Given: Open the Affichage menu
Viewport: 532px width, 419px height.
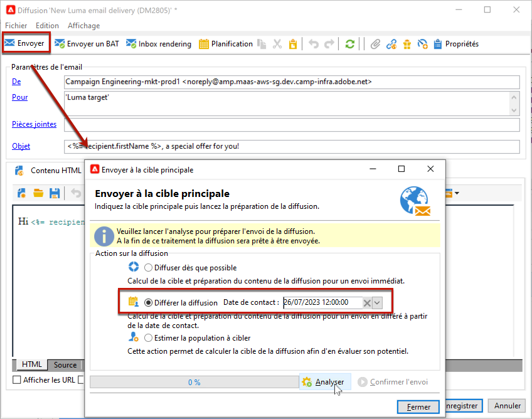Looking at the screenshot, I should coord(84,26).
